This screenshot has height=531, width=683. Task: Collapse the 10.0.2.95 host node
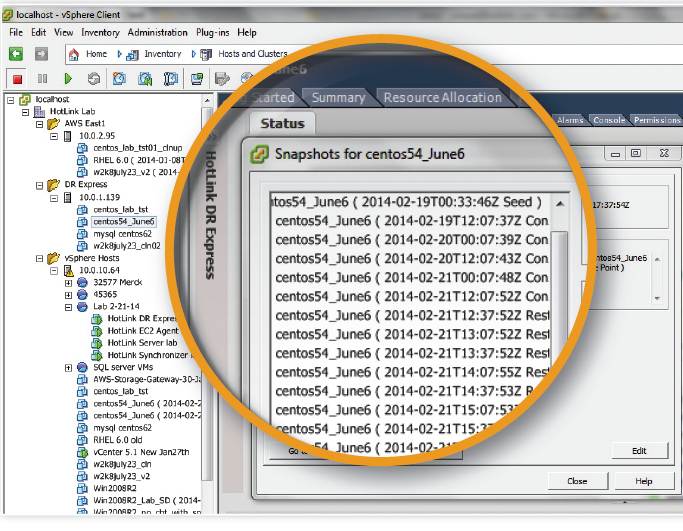point(54,137)
